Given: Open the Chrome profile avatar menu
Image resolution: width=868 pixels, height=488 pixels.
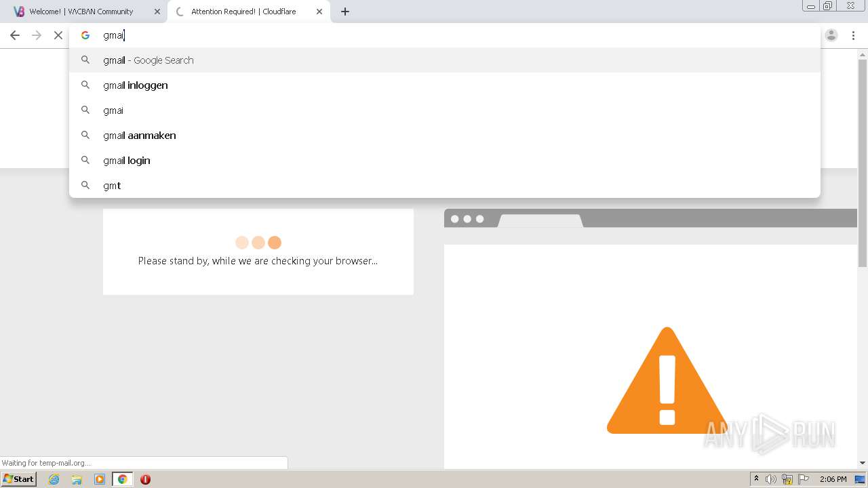Looking at the screenshot, I should [831, 35].
